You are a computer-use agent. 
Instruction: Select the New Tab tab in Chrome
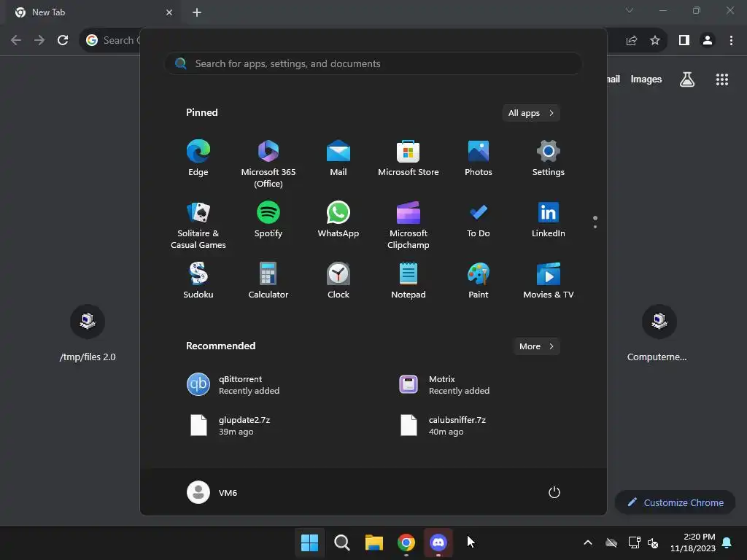tap(93, 12)
